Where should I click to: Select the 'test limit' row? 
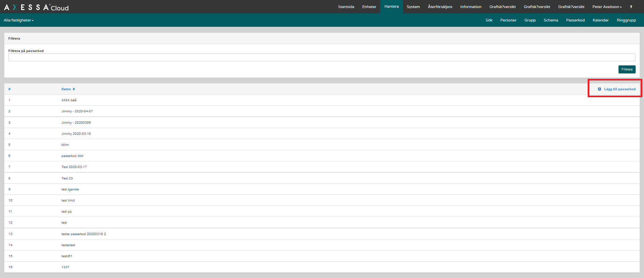tap(322, 200)
